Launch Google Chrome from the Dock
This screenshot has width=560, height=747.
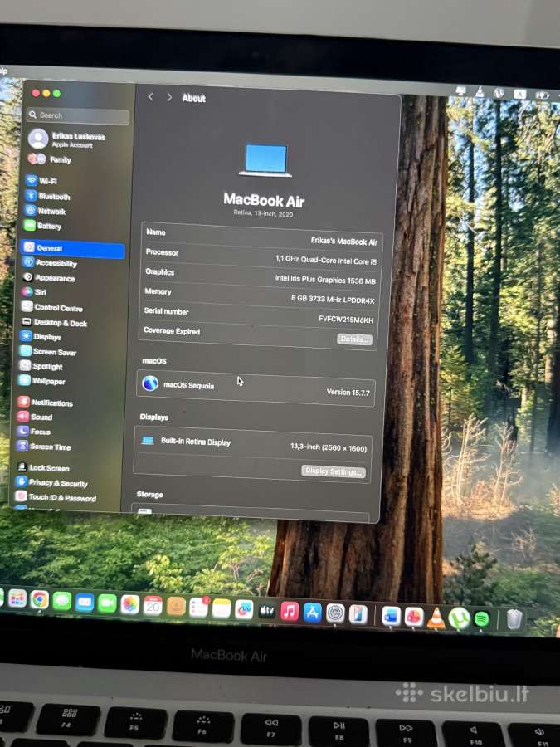(40, 599)
